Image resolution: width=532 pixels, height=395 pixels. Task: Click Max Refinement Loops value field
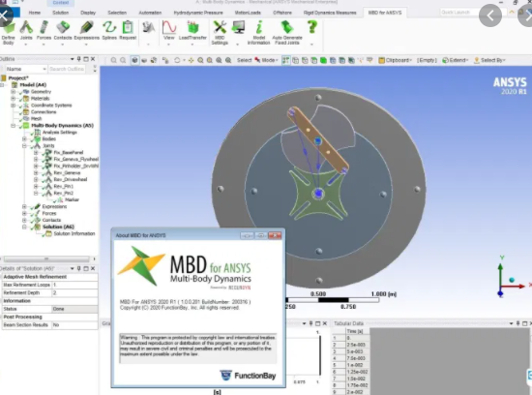tap(74, 285)
